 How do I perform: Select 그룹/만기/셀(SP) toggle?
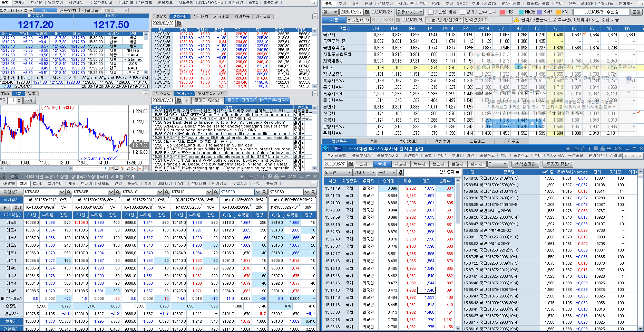[445, 20]
